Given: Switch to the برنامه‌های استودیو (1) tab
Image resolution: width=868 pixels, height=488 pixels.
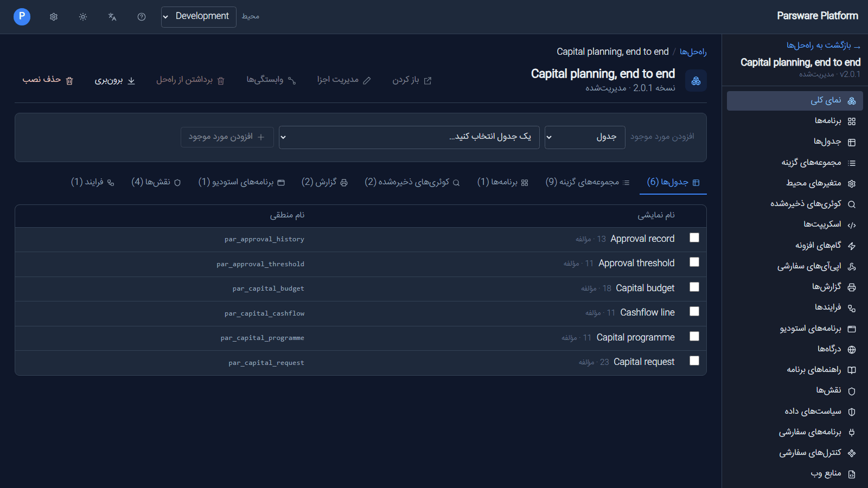Looking at the screenshot, I should pos(241,182).
